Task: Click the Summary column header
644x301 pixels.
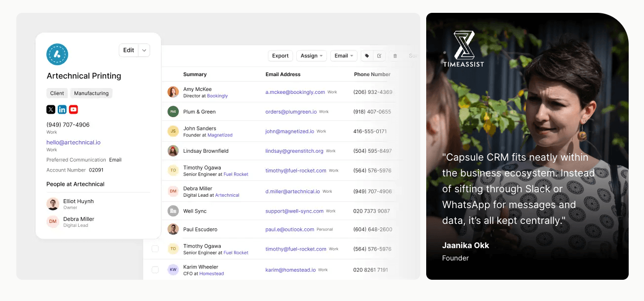Action: pyautogui.click(x=195, y=75)
